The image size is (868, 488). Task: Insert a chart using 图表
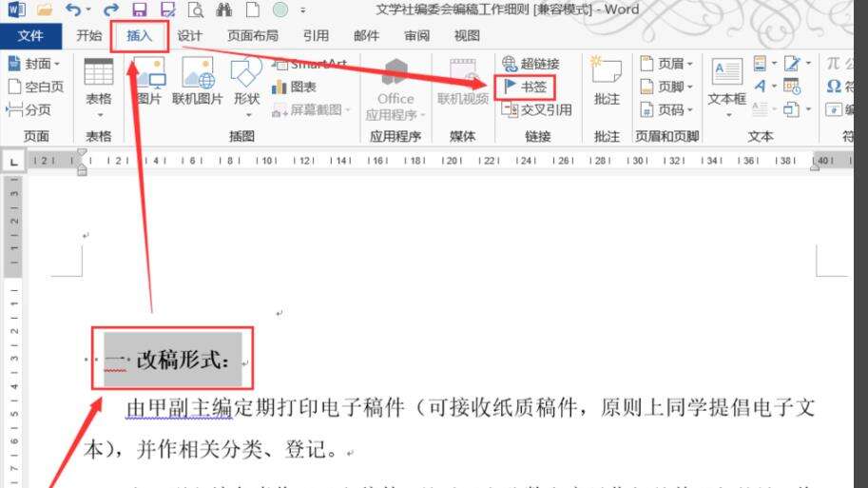pos(295,87)
